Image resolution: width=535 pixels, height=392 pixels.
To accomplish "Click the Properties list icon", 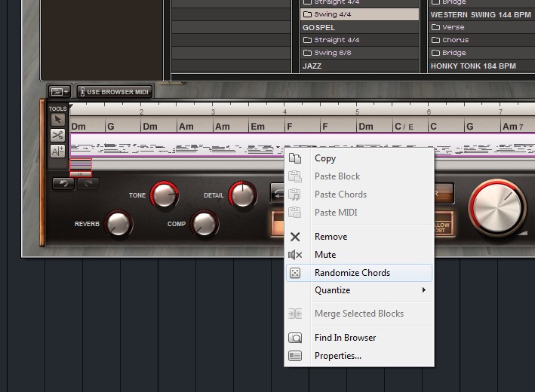I will tap(295, 356).
